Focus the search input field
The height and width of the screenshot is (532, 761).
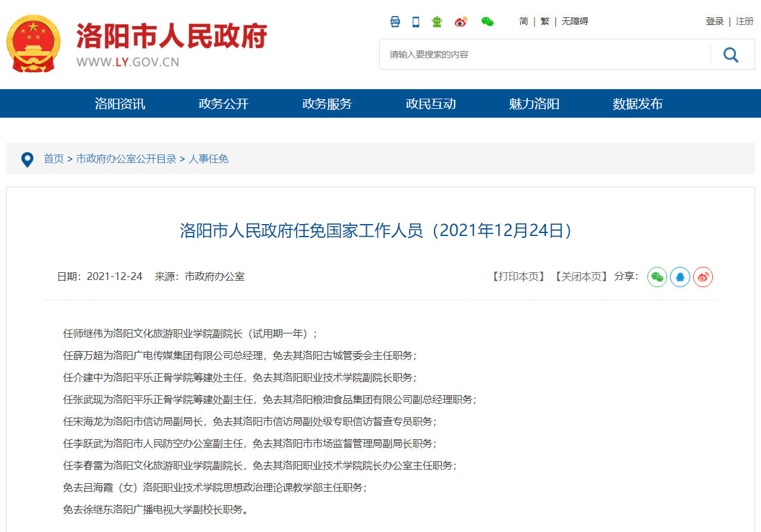[x=545, y=55]
